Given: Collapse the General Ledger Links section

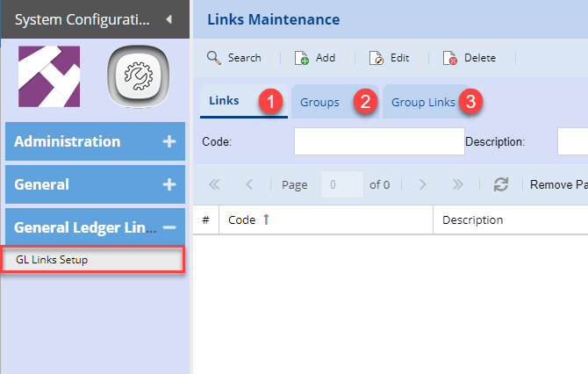Looking at the screenshot, I should (169, 227).
